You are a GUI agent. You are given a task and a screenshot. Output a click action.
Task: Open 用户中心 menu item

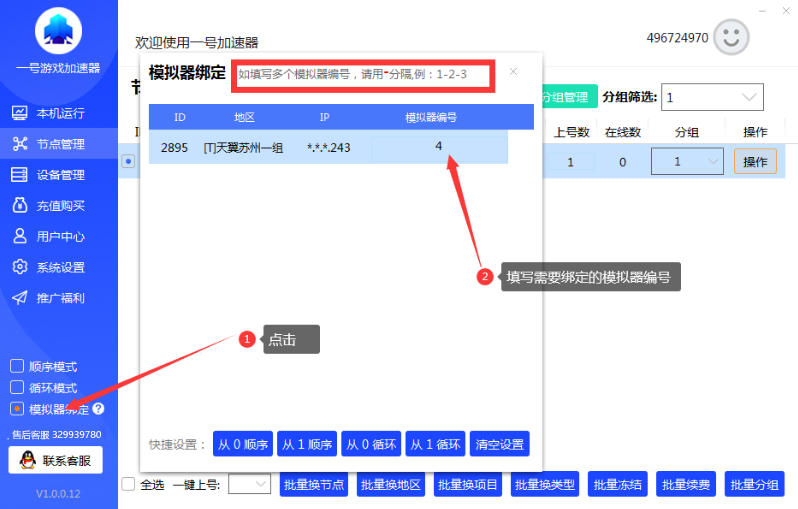pos(59,236)
